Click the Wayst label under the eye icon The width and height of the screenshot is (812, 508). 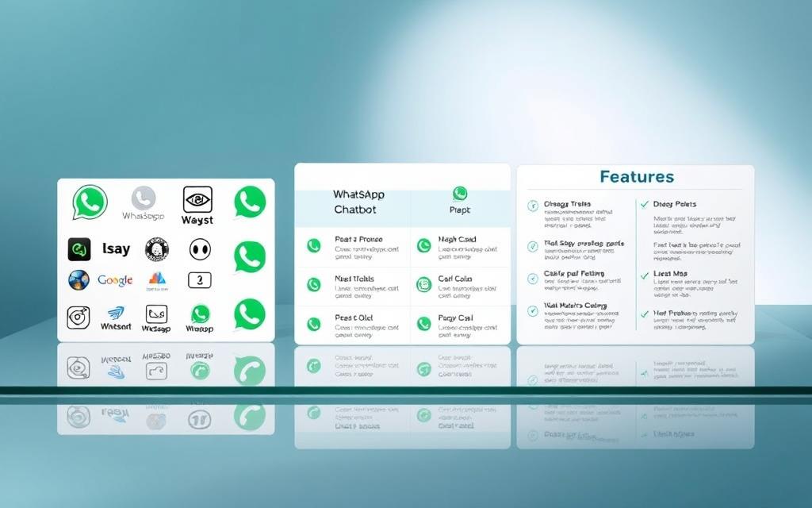[x=197, y=221]
